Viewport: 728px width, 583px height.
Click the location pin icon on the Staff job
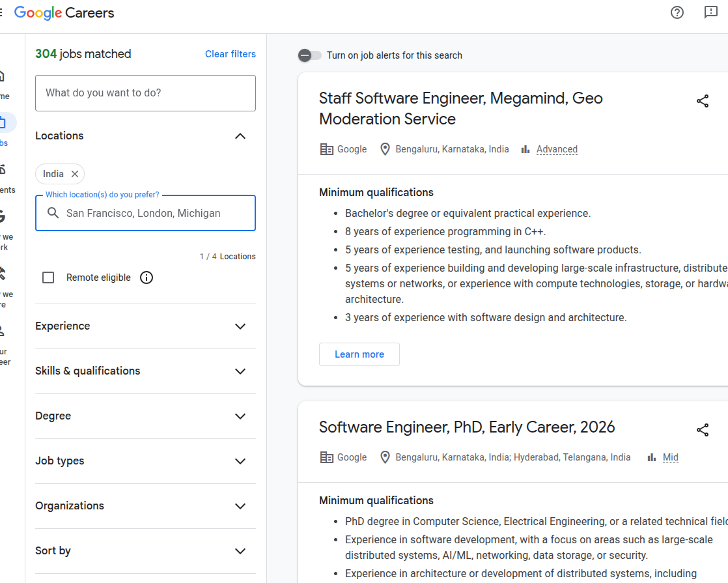pyautogui.click(x=385, y=150)
